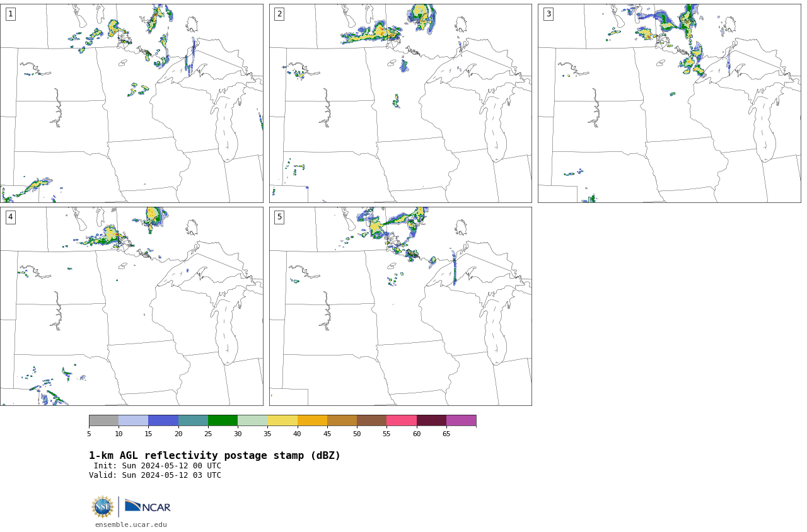Click the purple 65+ dBZ swatch
Screen dimensions: 807x532
pyautogui.click(x=461, y=420)
